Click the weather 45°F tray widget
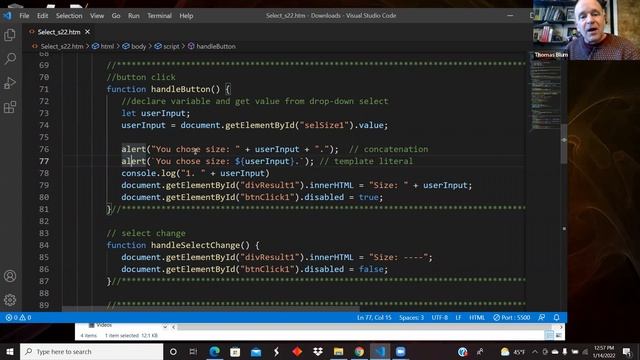This screenshot has width=640, height=360. 513,351
